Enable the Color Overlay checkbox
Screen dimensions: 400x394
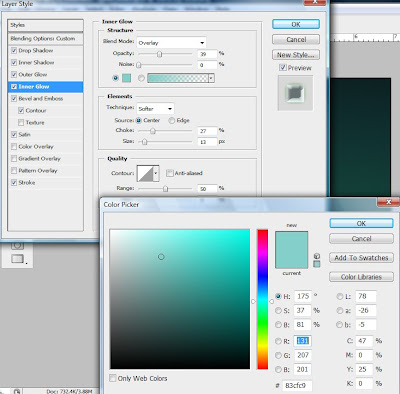(14, 147)
